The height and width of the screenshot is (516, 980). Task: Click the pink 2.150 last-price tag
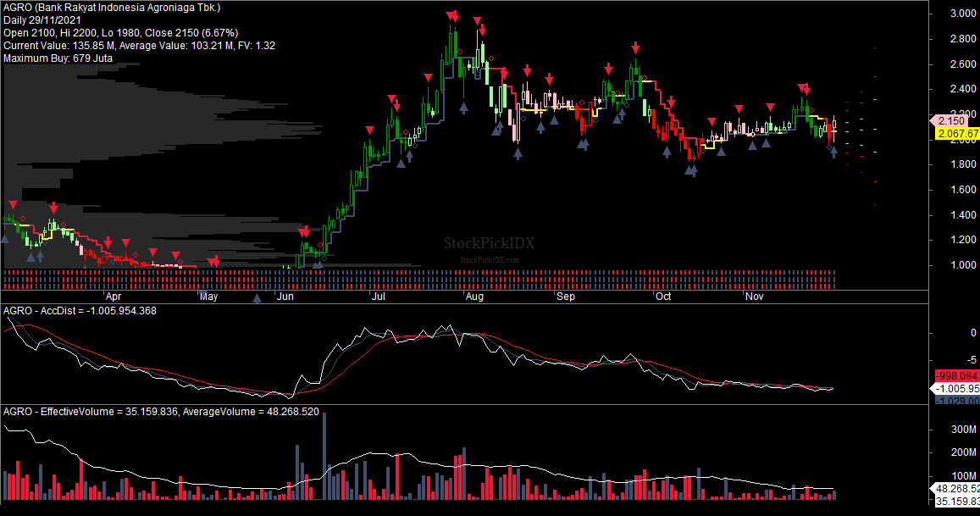coord(950,120)
